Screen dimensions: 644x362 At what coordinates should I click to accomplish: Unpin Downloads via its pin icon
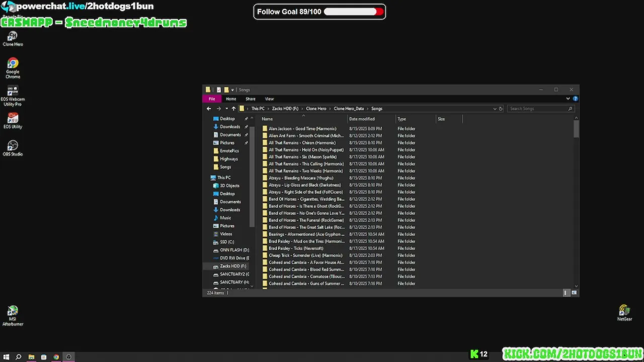tap(246, 127)
